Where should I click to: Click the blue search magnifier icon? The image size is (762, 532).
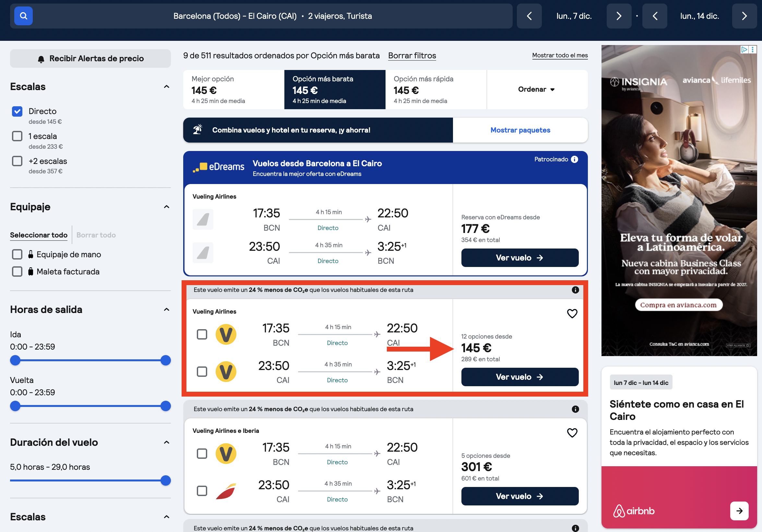point(23,16)
